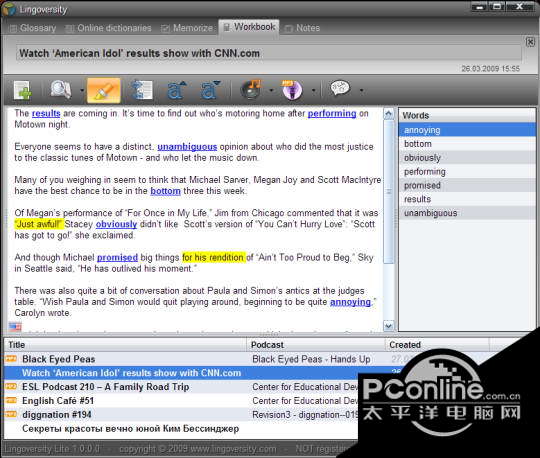The image size is (540, 458).
Task: Click the text layout arrows icon
Action: pyautogui.click(x=142, y=90)
